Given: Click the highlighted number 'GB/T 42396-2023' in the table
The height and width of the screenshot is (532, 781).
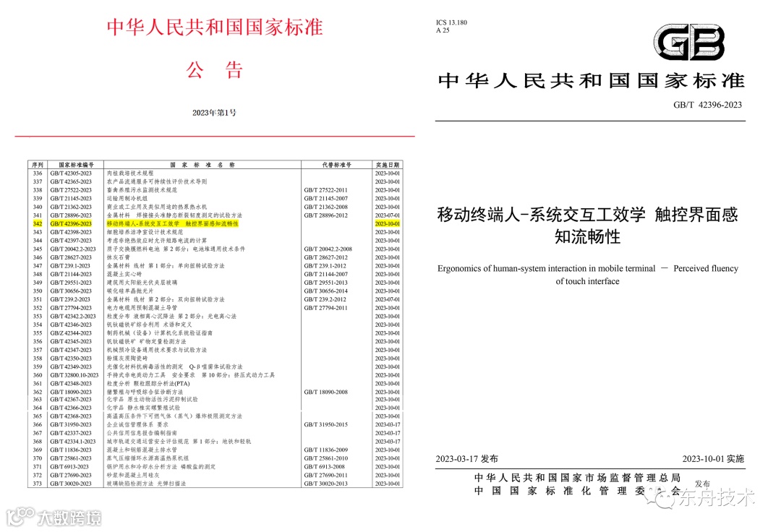Looking at the screenshot, I should click(71, 224).
